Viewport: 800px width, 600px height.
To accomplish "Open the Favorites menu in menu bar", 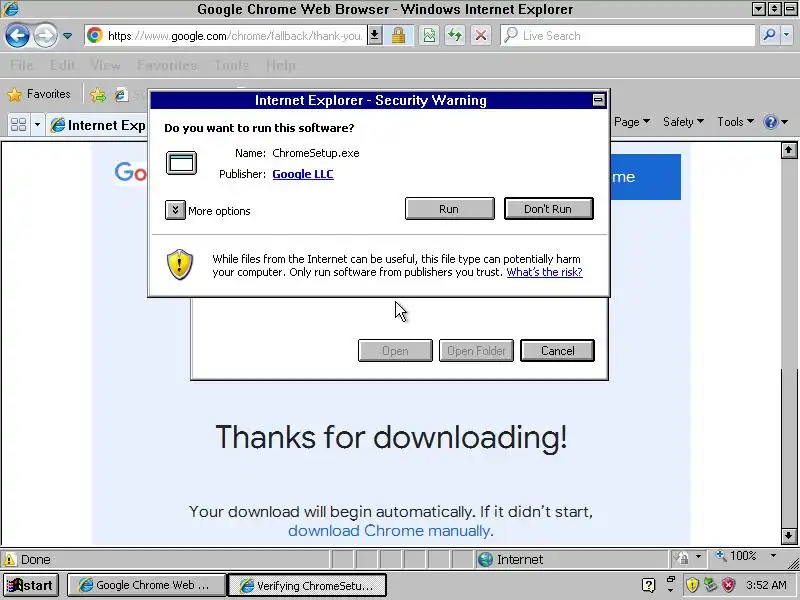I will pos(167,65).
